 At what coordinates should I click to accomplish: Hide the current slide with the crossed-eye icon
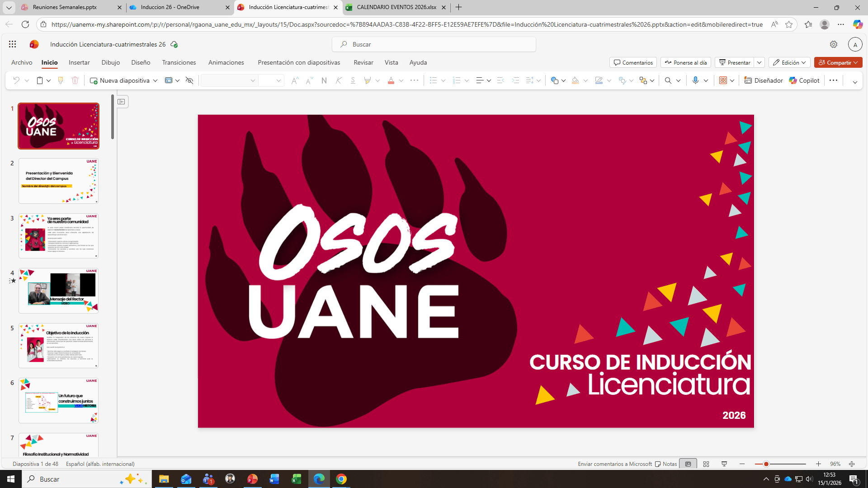click(x=189, y=80)
